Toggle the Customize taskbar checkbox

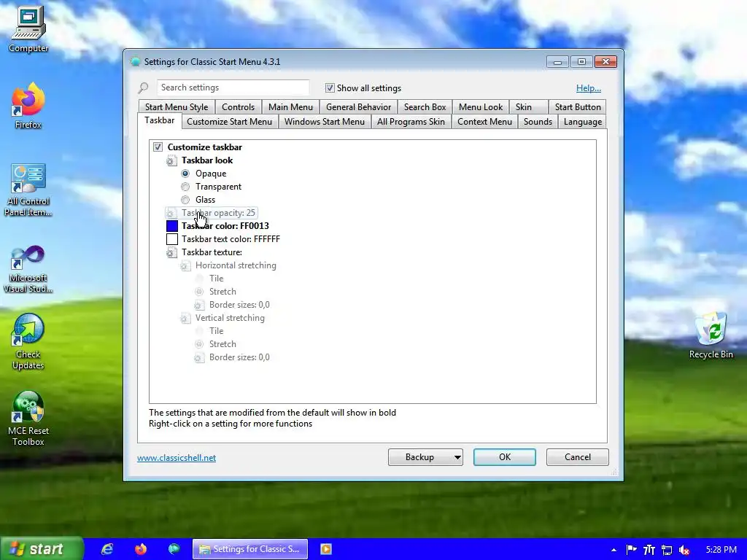[x=158, y=147]
